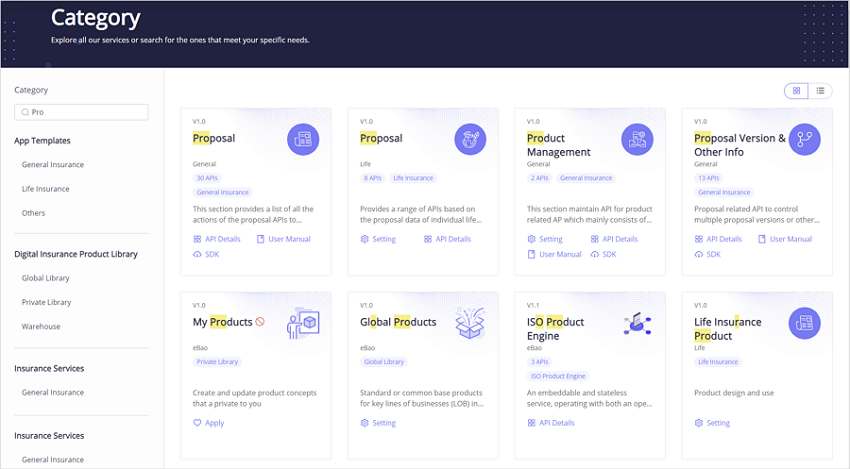850x469 pixels.
Task: Select General Insurance under App Templates
Action: pos(53,164)
